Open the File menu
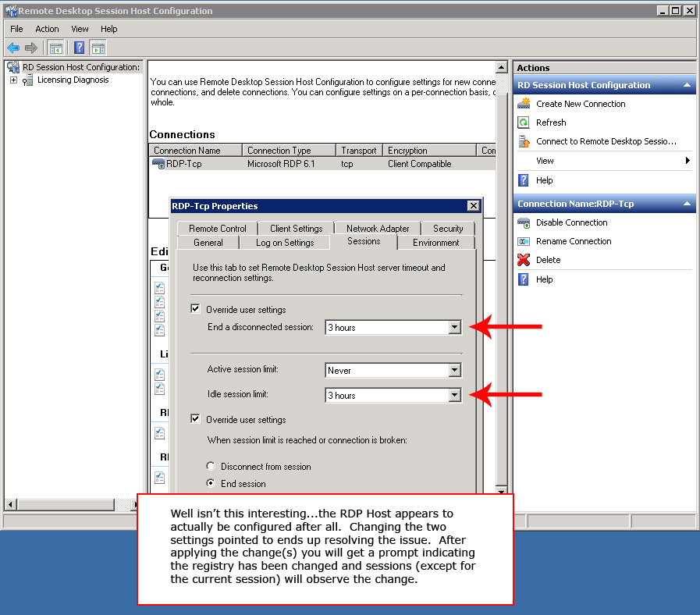 pyautogui.click(x=16, y=29)
